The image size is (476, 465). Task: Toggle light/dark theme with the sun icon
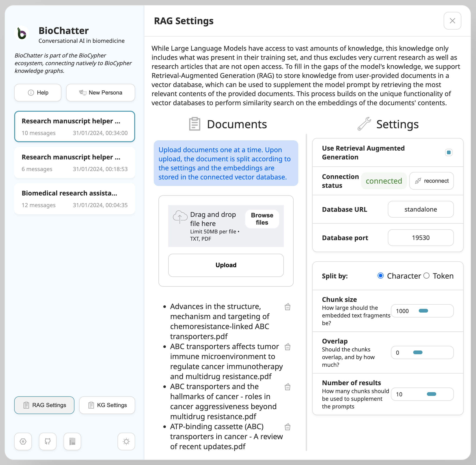(x=126, y=441)
